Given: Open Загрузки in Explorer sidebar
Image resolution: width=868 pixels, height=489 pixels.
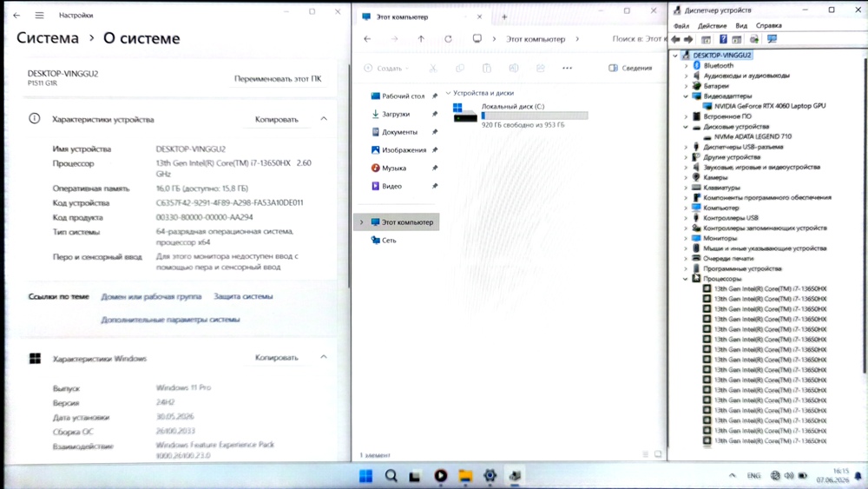Looking at the screenshot, I should point(396,114).
